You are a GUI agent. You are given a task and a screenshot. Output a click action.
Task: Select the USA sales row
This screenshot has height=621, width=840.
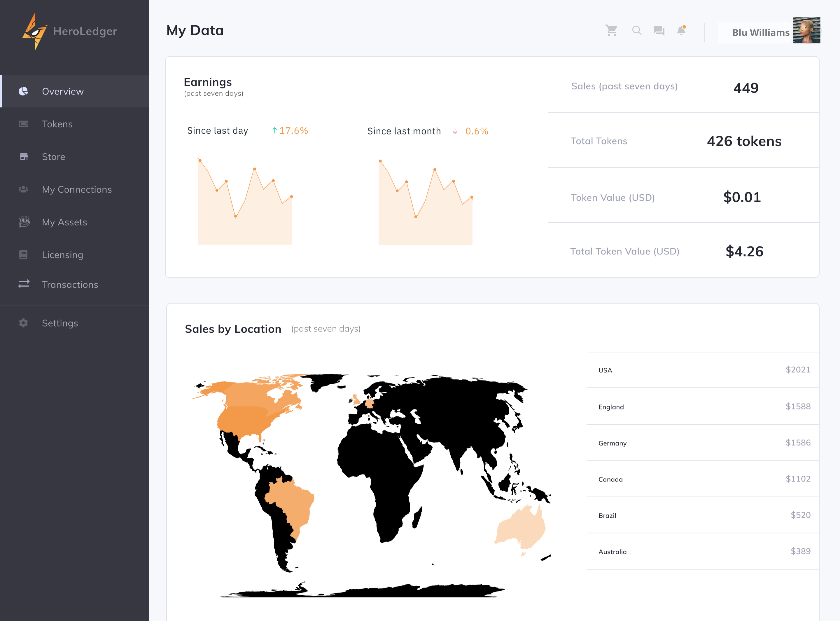pos(703,370)
